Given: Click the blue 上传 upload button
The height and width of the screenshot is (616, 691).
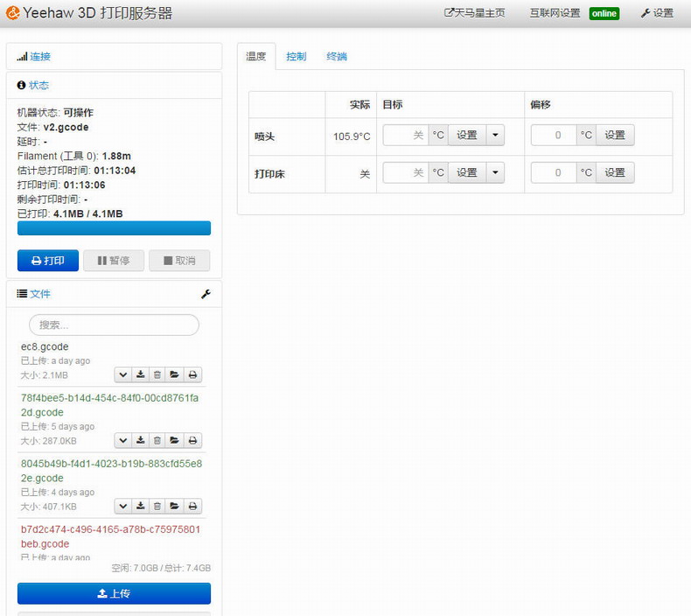Looking at the screenshot, I should point(114,593).
